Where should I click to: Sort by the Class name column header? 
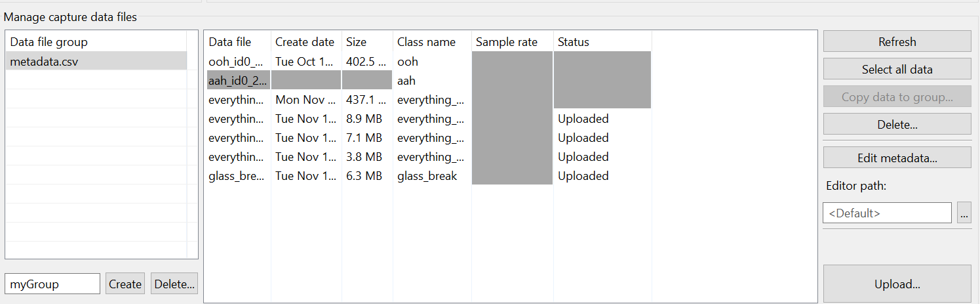(426, 42)
